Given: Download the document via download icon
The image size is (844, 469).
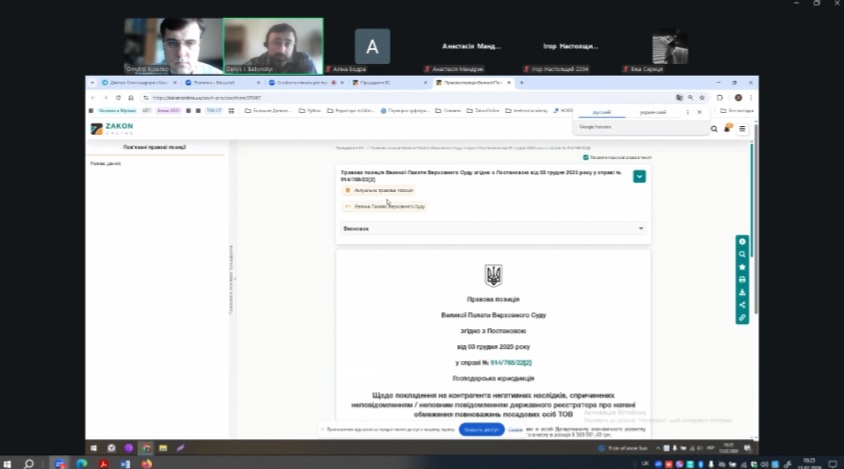Looking at the screenshot, I should pyautogui.click(x=742, y=292).
